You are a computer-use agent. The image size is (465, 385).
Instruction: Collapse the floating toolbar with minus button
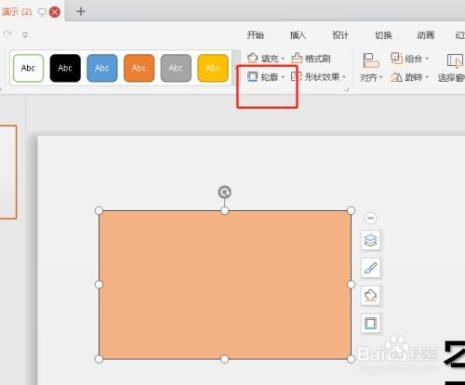370,218
